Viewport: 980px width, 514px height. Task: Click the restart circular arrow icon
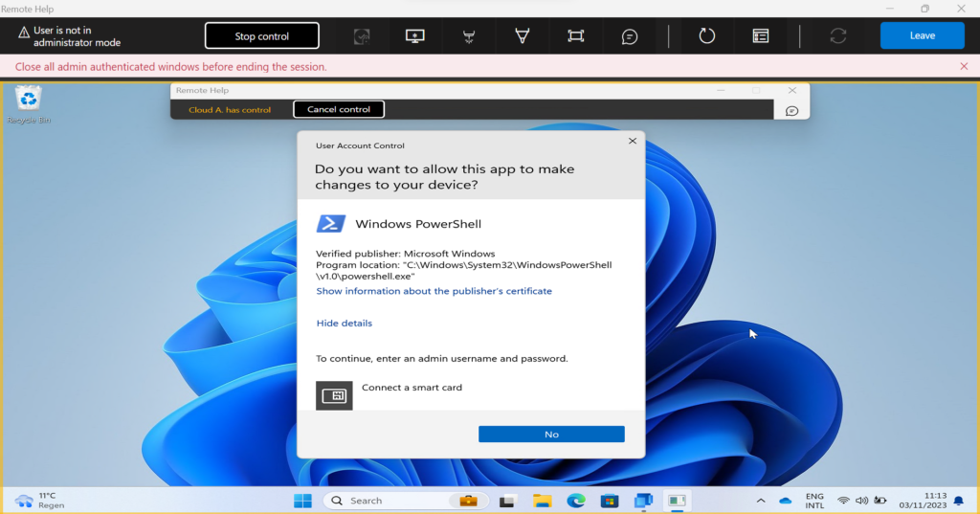click(707, 35)
